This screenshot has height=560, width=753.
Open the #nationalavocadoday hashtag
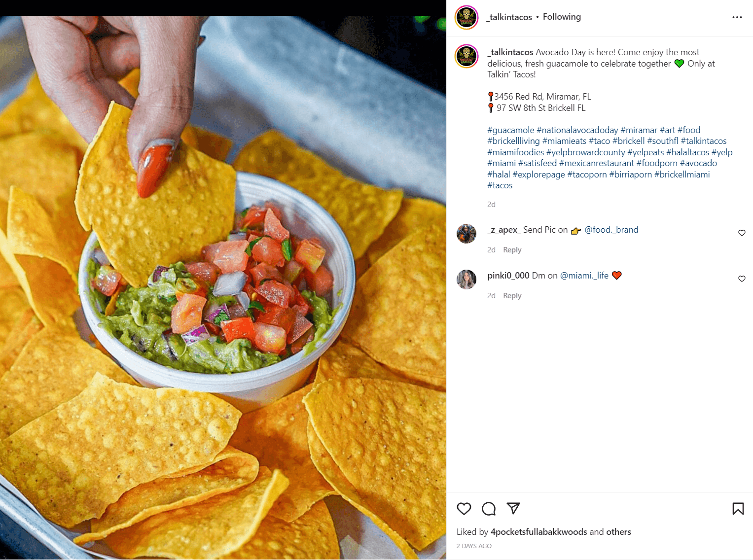577,130
